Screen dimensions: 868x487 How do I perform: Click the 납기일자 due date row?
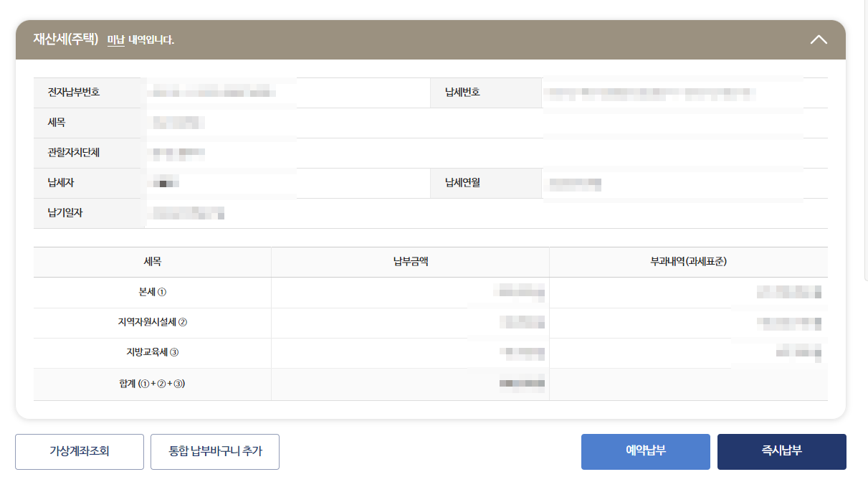[x=65, y=213]
